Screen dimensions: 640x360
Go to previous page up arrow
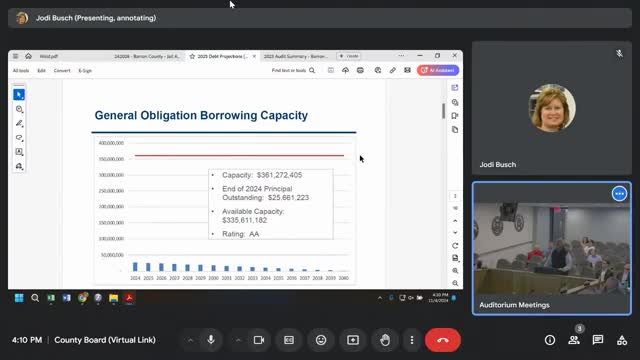click(x=455, y=221)
